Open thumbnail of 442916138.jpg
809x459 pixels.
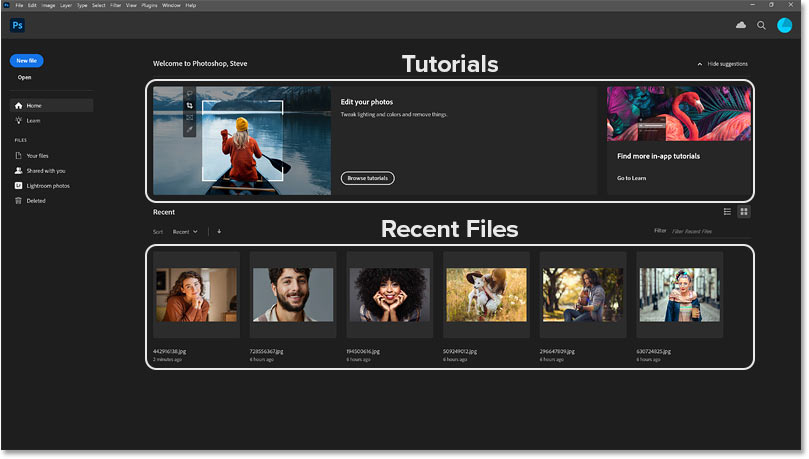click(x=197, y=295)
